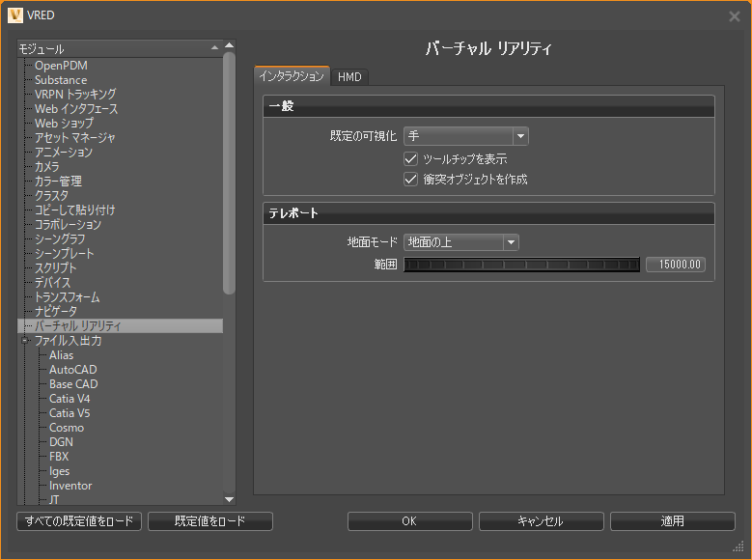This screenshot has height=560, width=752.
Task: Select Substance in module list
Action: click(61, 80)
